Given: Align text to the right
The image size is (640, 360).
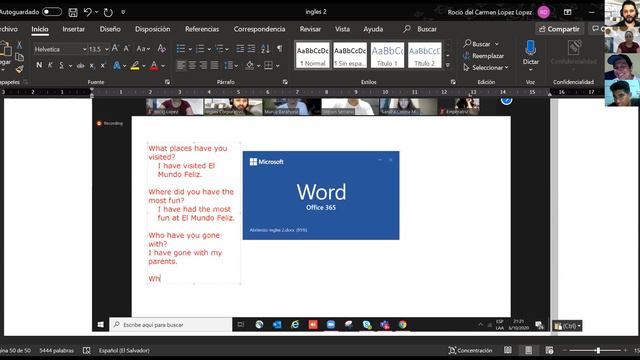Looking at the screenshot, I should (x=203, y=65).
